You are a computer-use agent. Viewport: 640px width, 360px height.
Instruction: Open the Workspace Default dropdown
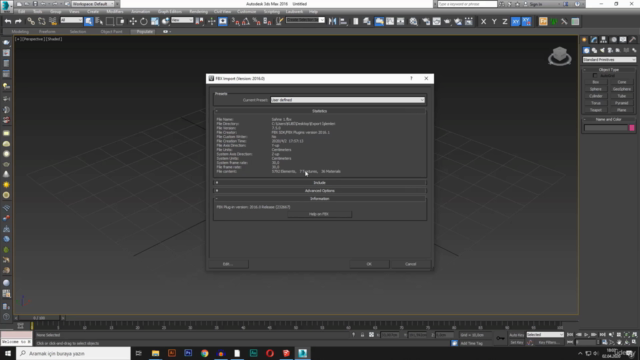point(92,4)
